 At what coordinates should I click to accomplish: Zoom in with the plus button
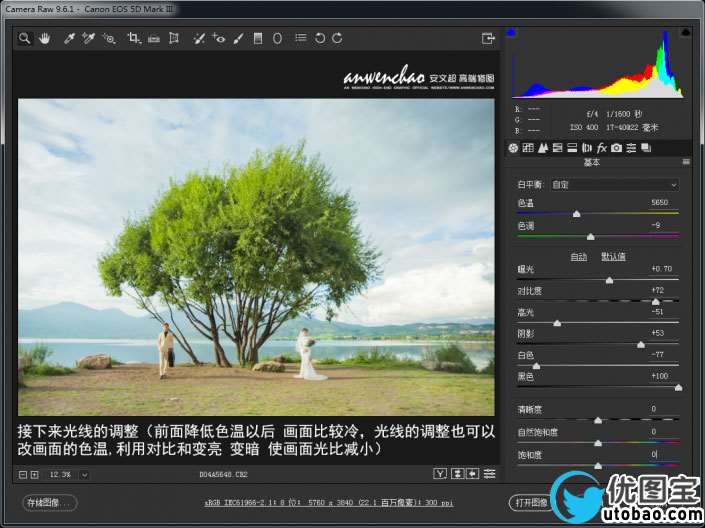(35, 474)
